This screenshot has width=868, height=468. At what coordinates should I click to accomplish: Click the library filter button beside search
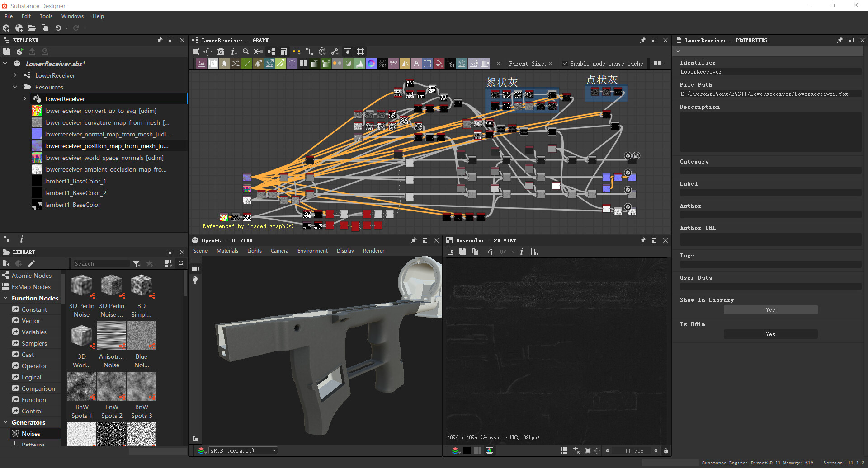137,263
